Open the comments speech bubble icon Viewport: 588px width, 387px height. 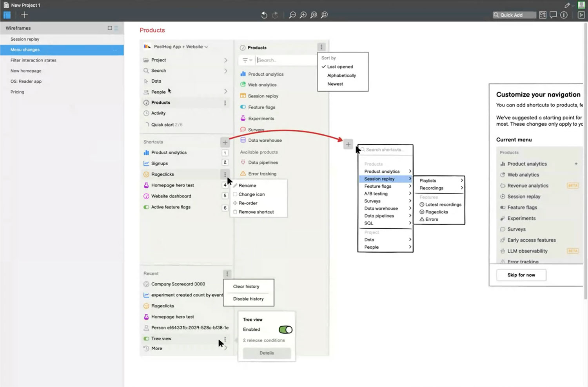[x=553, y=15]
